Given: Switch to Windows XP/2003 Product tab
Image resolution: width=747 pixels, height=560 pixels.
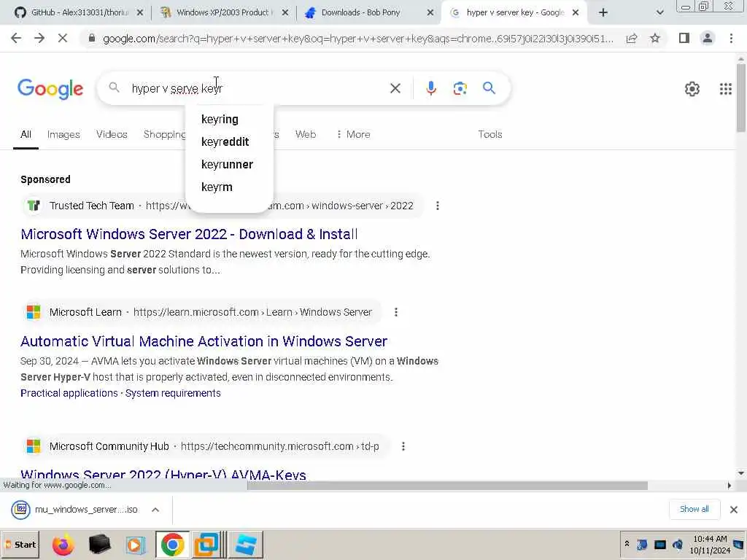Looking at the screenshot, I should pyautogui.click(x=223, y=12).
